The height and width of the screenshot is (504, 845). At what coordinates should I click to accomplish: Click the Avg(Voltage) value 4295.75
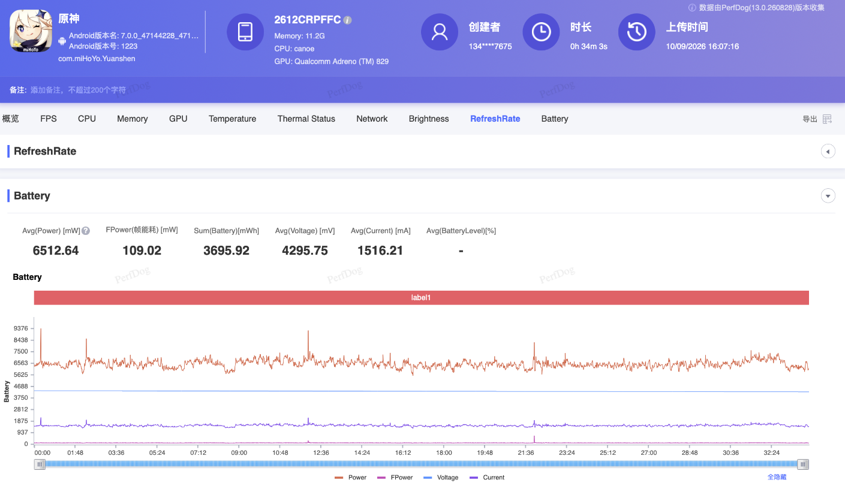tap(305, 251)
